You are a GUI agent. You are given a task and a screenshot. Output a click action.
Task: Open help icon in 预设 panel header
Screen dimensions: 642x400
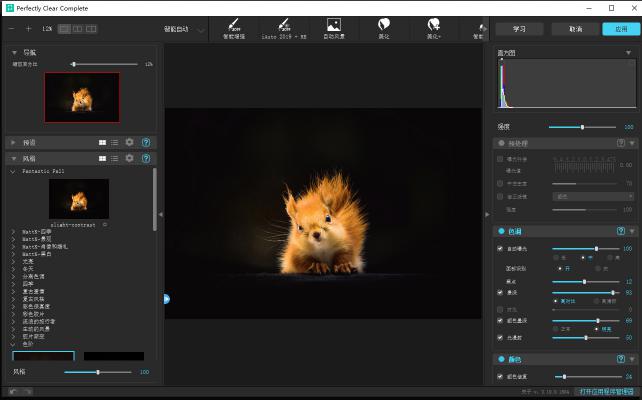point(146,143)
